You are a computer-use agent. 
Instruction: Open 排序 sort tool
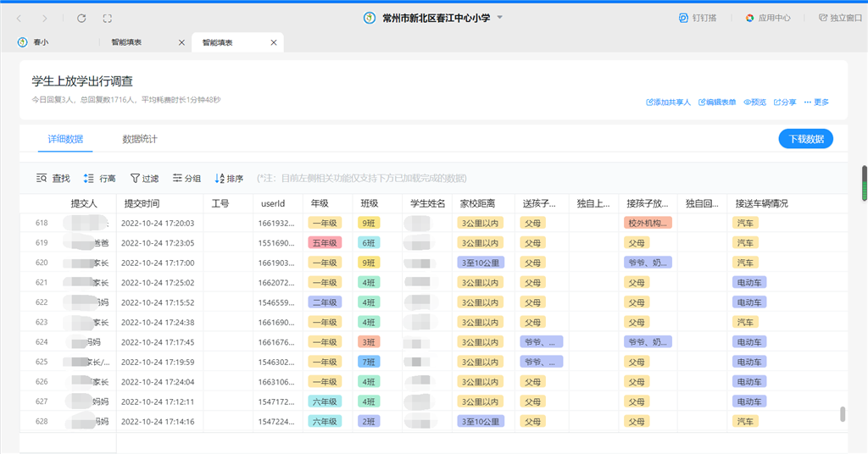pos(229,178)
